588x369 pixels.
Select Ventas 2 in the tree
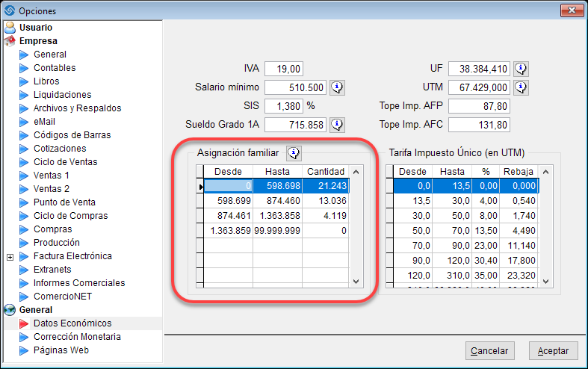click(51, 189)
